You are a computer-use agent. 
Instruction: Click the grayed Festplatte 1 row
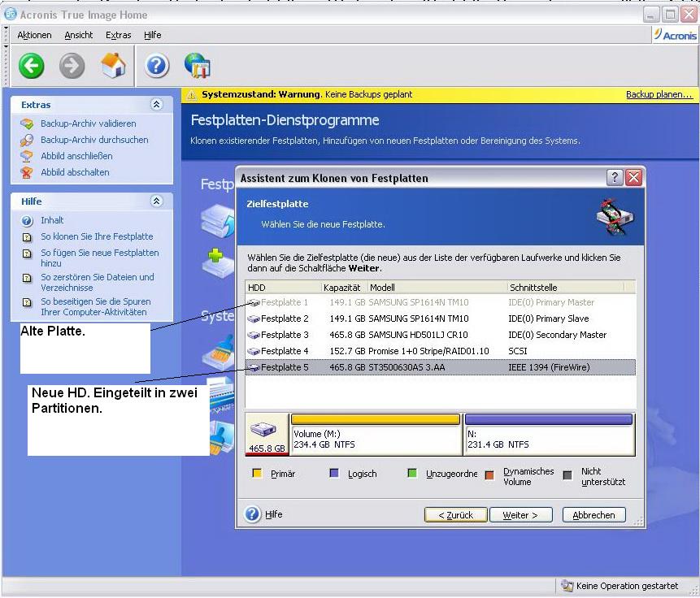click(x=440, y=302)
